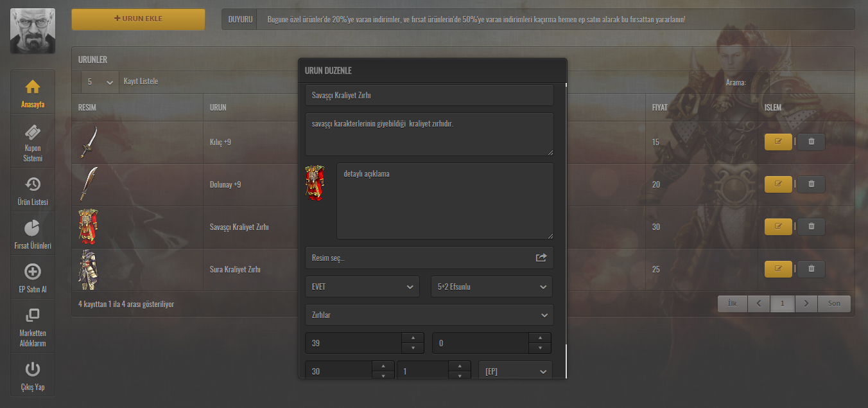Viewport: 868px width, 408px height.
Task: Click the share icon in Resim seç
Action: (541, 258)
